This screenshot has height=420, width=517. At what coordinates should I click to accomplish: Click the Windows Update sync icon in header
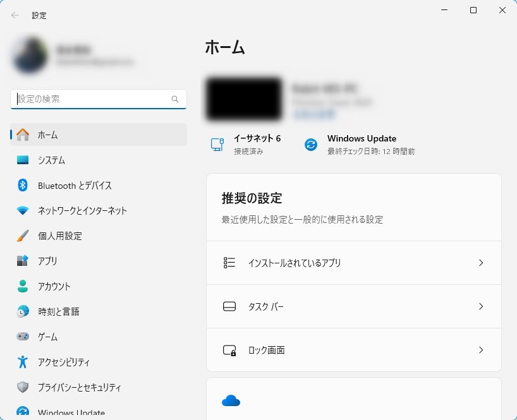310,145
